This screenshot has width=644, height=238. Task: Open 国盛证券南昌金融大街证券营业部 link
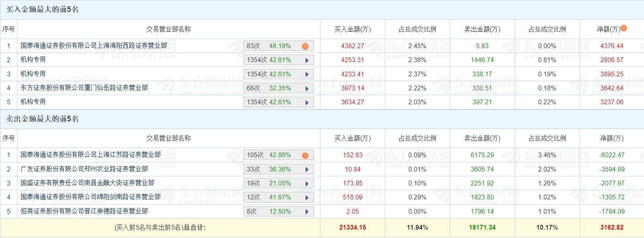pyautogui.click(x=87, y=183)
